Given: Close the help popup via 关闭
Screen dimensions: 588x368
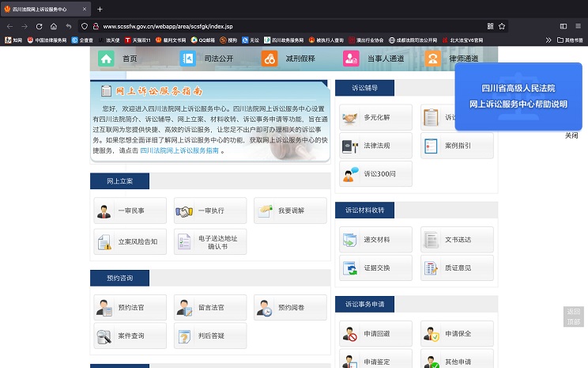Looking at the screenshot, I should 571,135.
